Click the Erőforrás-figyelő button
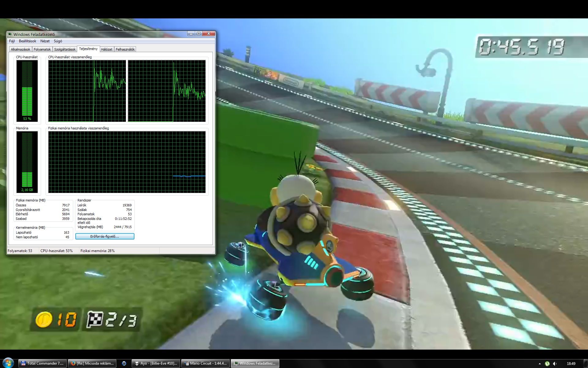Screen dimensions: 588x368 [105, 236]
